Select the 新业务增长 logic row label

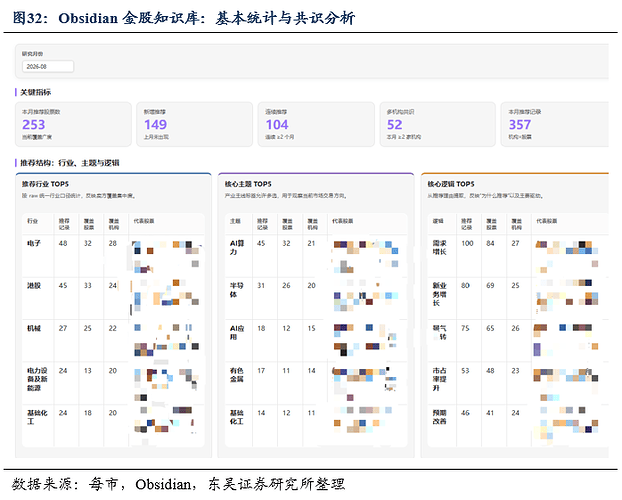[440, 294]
